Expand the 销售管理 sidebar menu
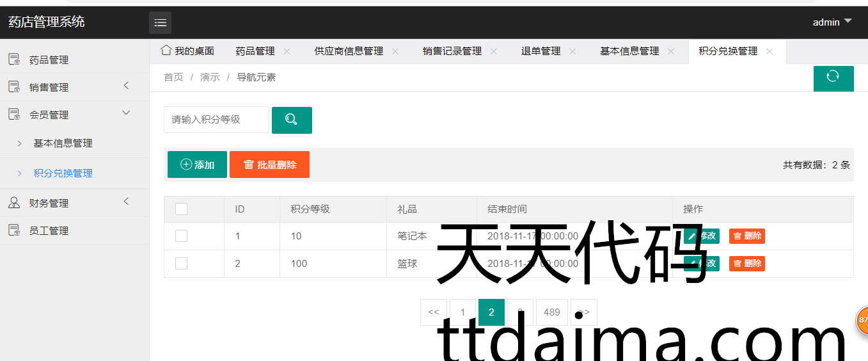The image size is (868, 361). 126,86
